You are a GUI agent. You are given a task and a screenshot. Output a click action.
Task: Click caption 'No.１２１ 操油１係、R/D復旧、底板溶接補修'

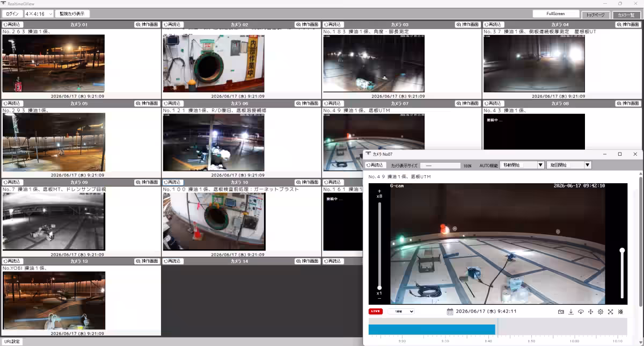[x=215, y=111]
